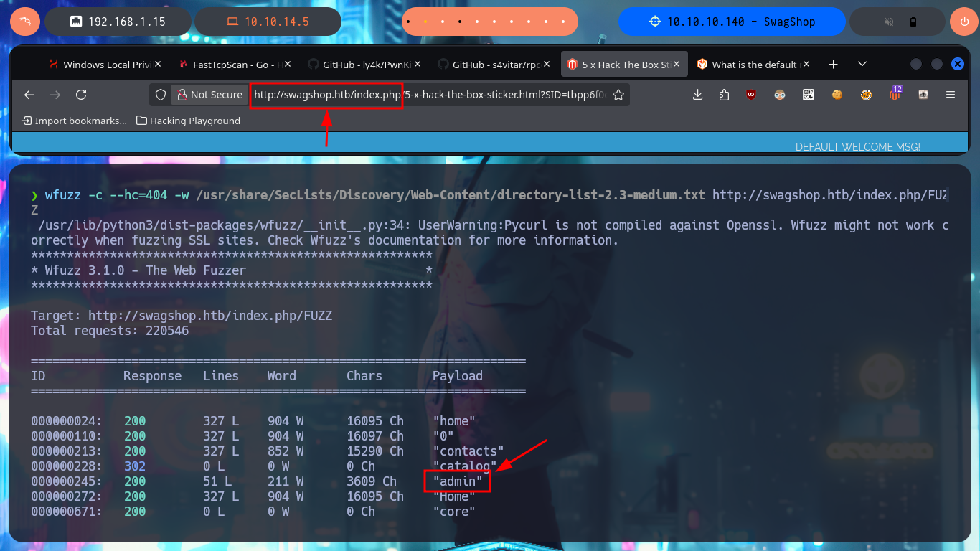Go forward to the next page

click(x=55, y=95)
